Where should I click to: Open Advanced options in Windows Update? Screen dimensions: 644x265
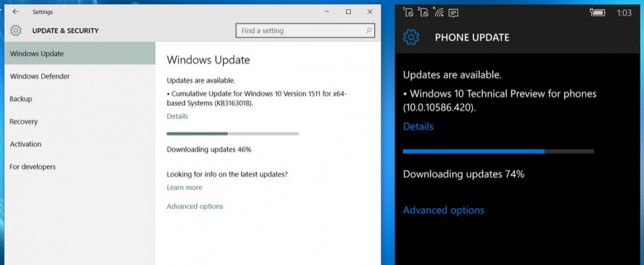click(x=194, y=206)
